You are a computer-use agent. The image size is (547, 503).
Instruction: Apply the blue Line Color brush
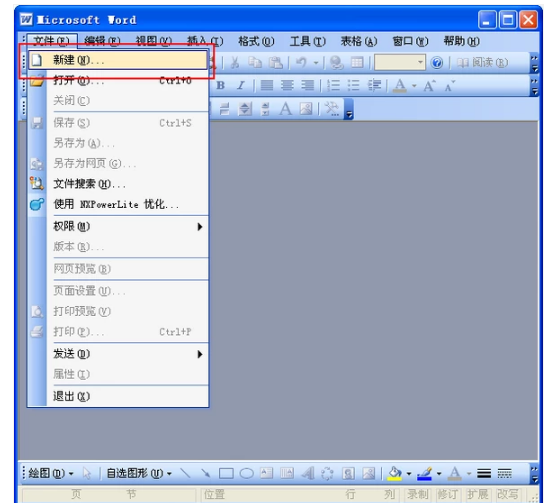coord(425,473)
